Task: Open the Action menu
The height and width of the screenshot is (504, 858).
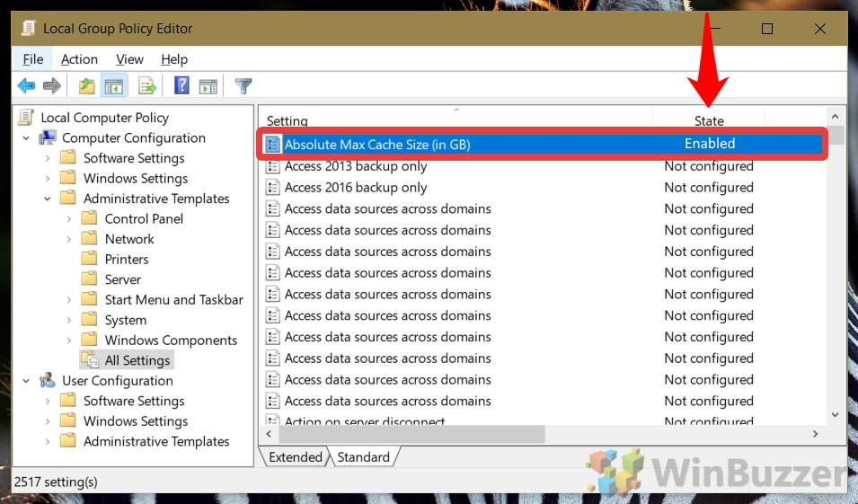Action: [x=79, y=59]
